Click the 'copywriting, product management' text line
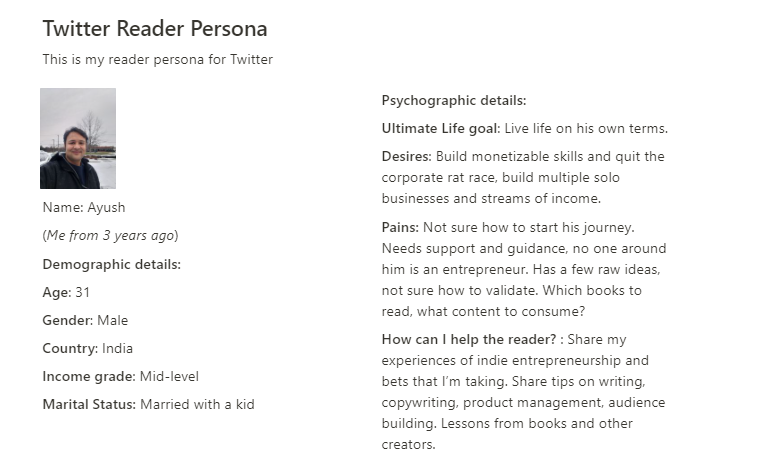The height and width of the screenshot is (469, 765). point(523,403)
